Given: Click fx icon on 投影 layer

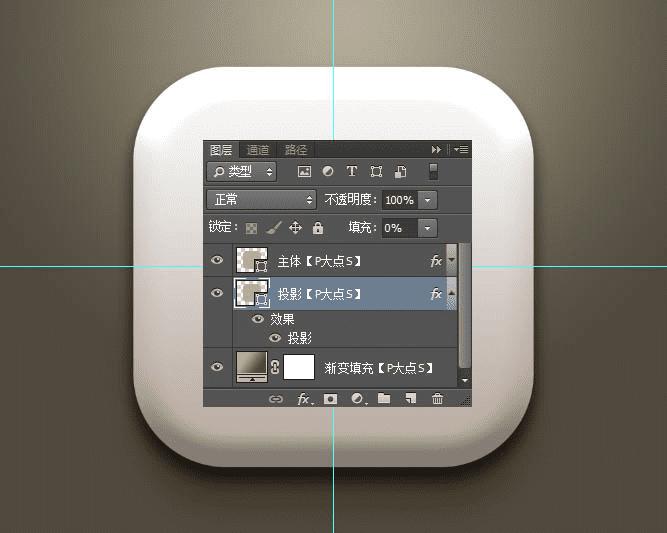Looking at the screenshot, I should point(436,294).
